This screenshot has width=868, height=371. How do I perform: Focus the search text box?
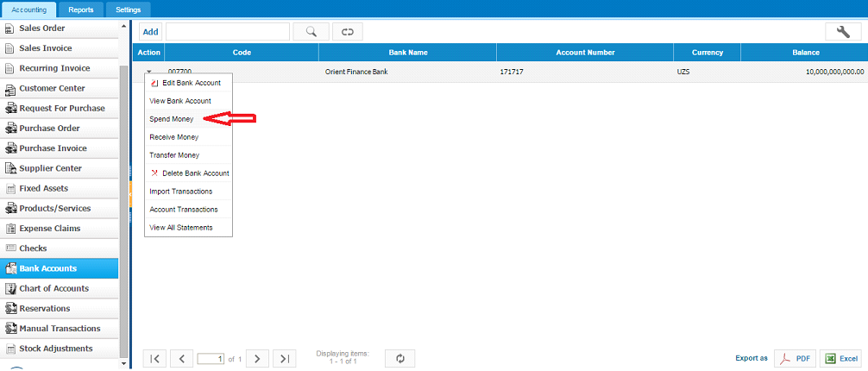[x=228, y=32]
